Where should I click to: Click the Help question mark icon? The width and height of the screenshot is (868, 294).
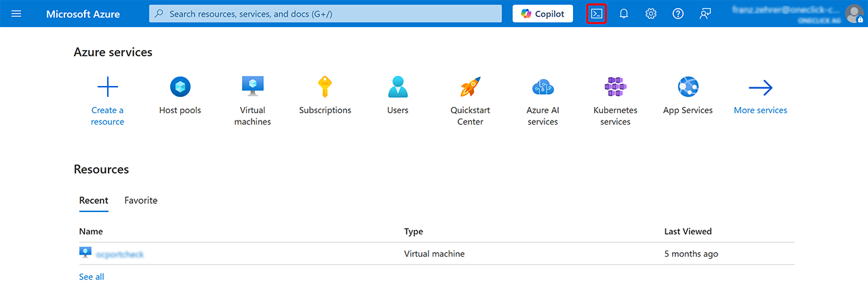point(678,14)
